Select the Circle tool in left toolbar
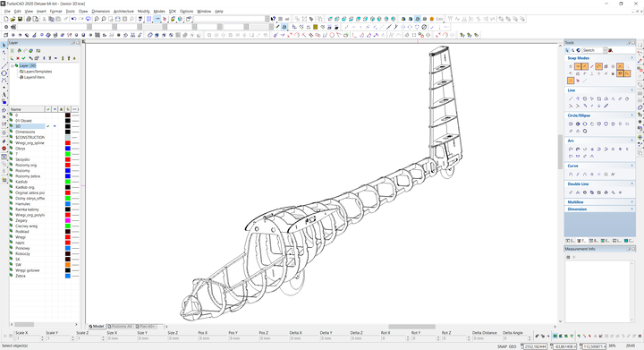 pos(4,73)
